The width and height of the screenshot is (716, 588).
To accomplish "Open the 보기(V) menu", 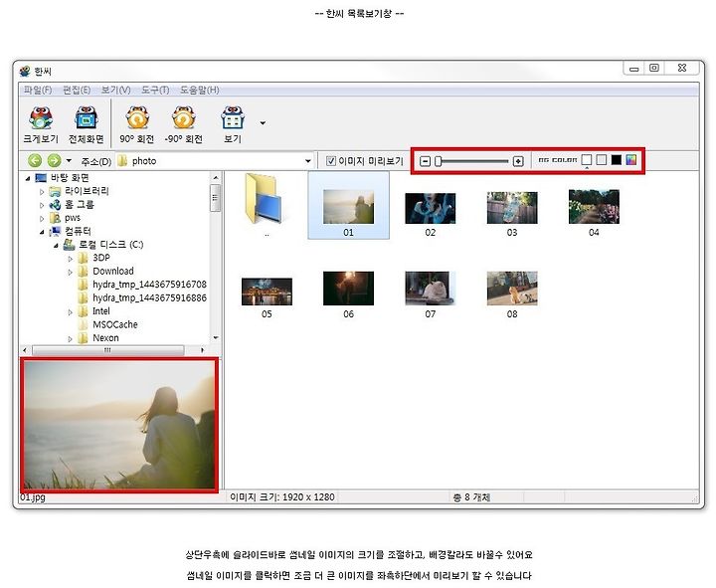I will tap(115, 90).
